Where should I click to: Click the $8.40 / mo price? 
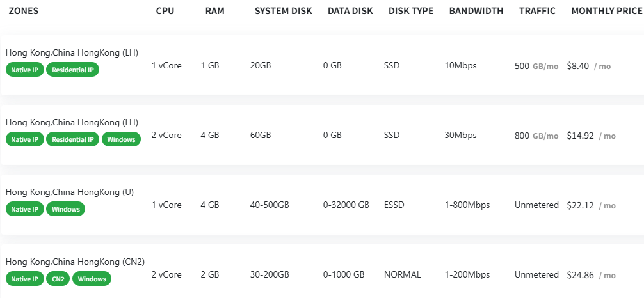coord(588,66)
